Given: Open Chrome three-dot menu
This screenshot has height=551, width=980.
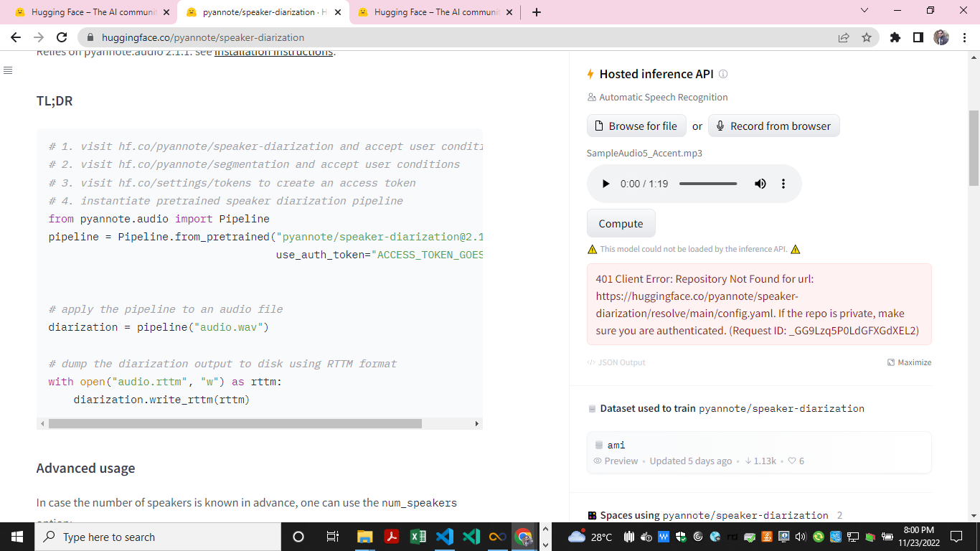Looking at the screenshot, I should coord(964,37).
